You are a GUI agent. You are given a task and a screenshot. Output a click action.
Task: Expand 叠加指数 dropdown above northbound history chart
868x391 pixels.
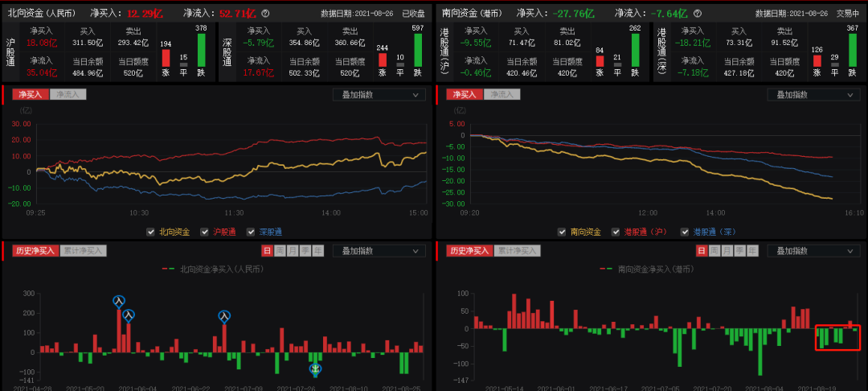coord(379,250)
